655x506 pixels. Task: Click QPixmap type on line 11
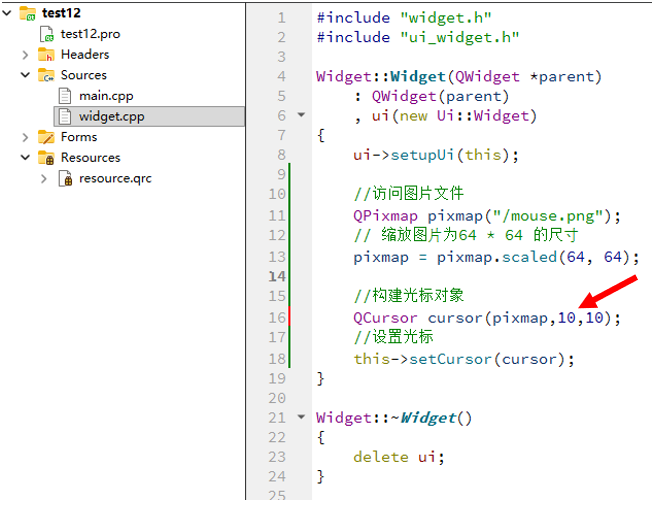[385, 216]
